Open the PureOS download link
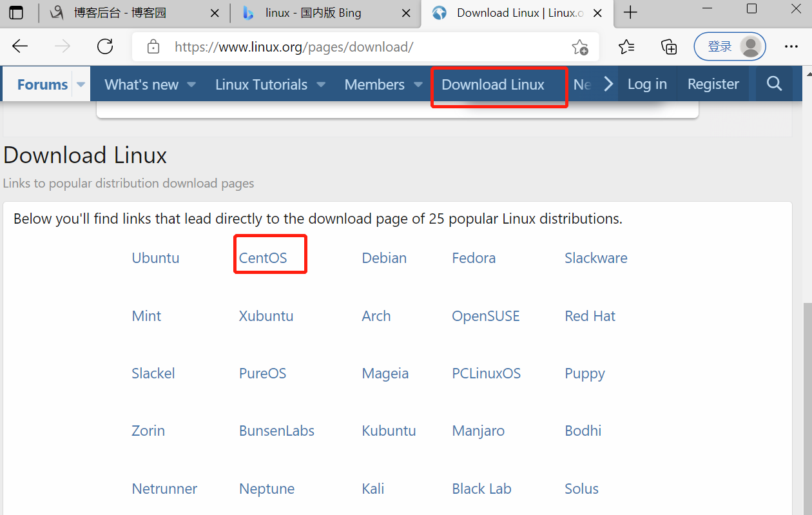 point(263,373)
